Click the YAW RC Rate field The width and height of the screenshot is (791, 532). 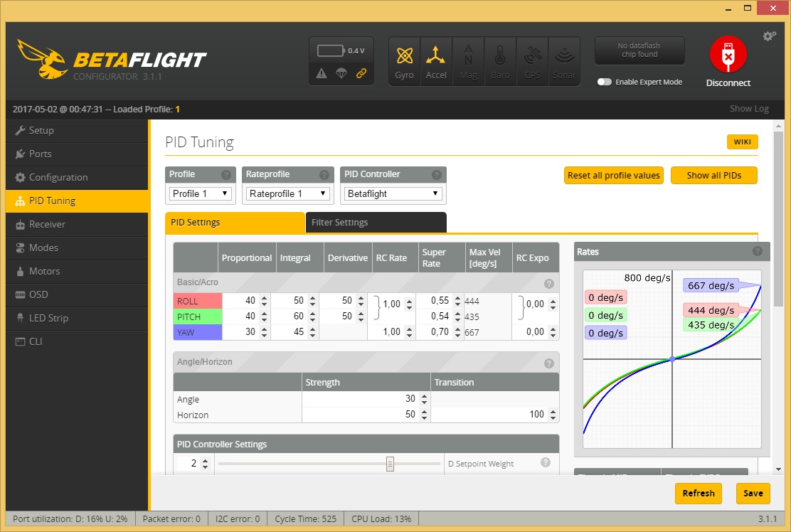point(391,332)
